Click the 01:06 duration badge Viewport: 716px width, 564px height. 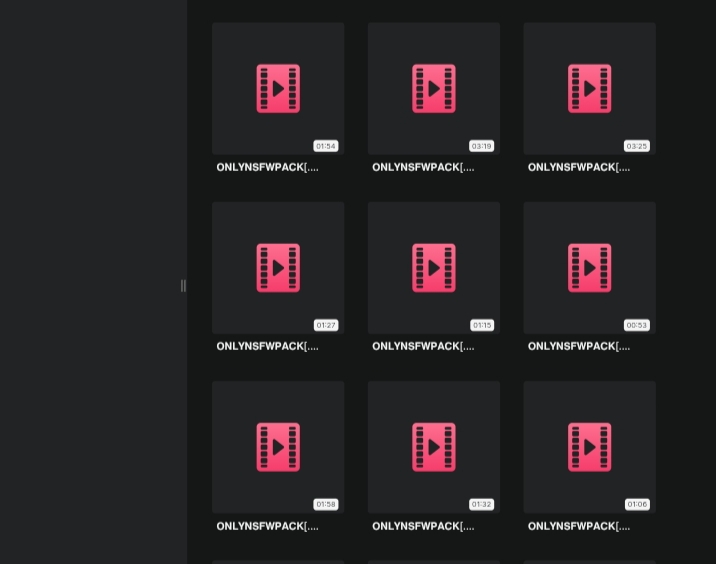click(637, 504)
